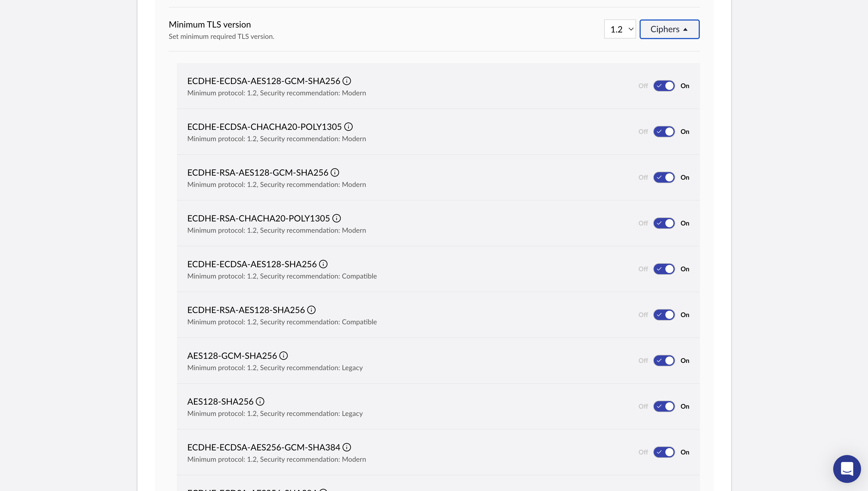Toggle off ECDHE-RSA-CHACHA20-POLY1305 cipher
Screen dimensions: 868x491
664,223
